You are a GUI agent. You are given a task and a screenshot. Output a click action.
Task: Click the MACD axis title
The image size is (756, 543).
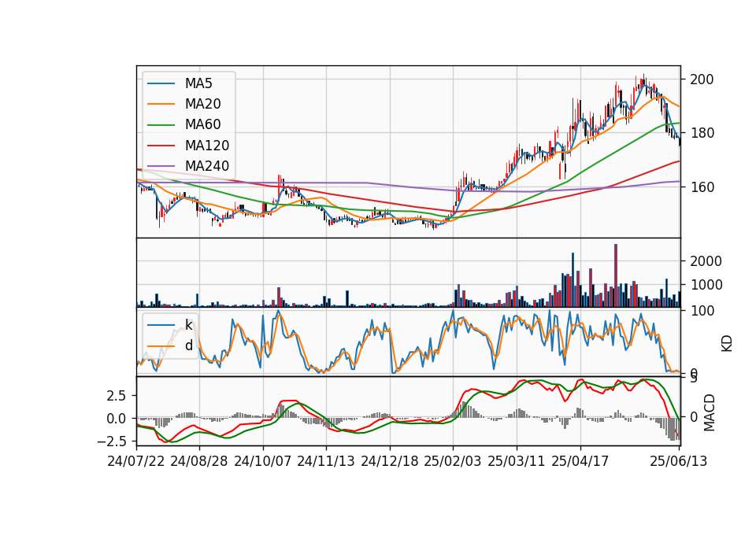tap(710, 412)
